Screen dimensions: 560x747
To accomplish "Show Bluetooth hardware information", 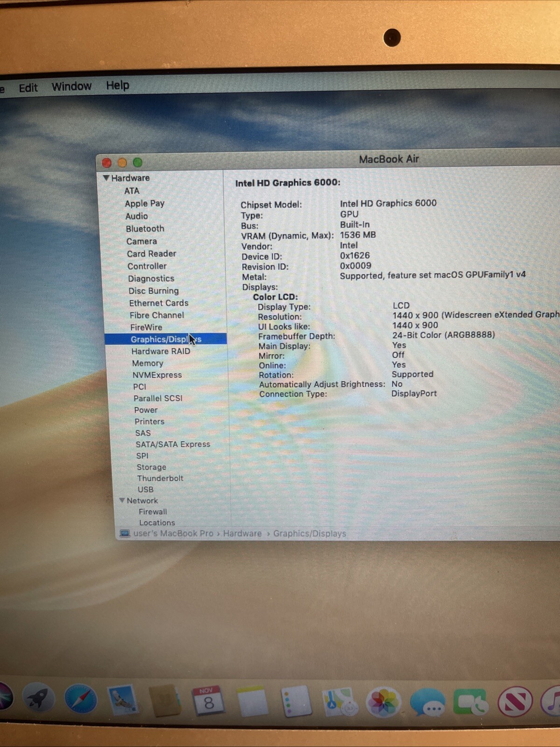I will (145, 228).
